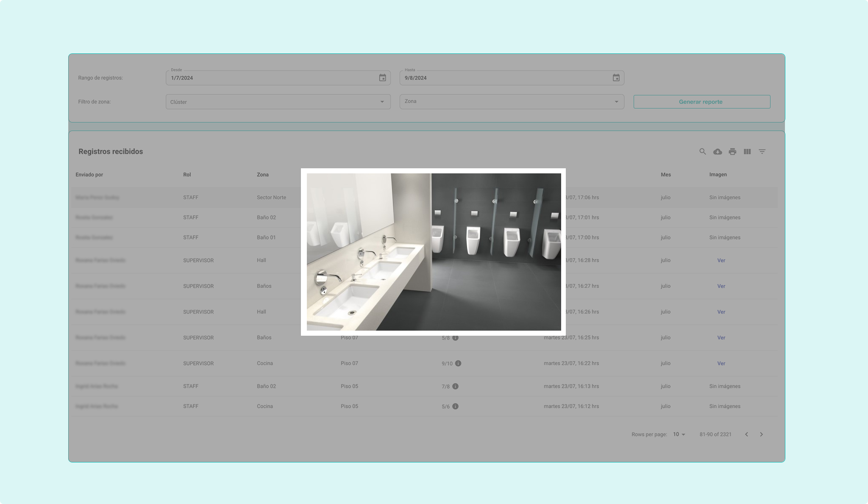Click the search icon in table toolbar

coord(702,152)
